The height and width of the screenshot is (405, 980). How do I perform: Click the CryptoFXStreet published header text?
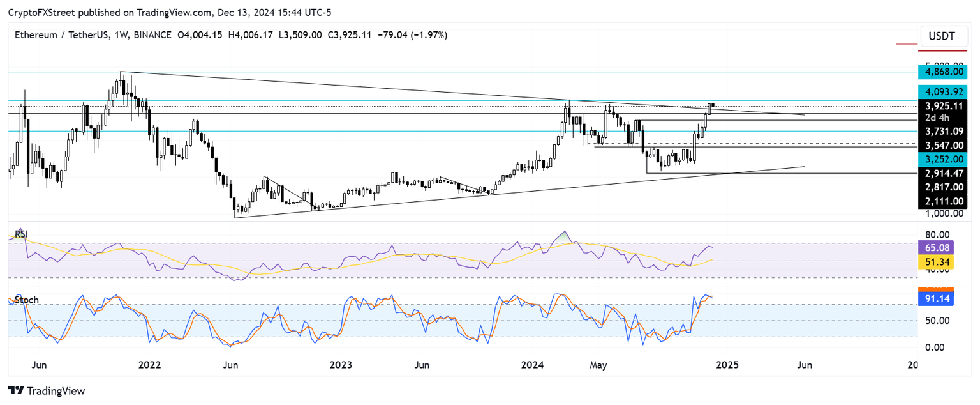tap(170, 13)
